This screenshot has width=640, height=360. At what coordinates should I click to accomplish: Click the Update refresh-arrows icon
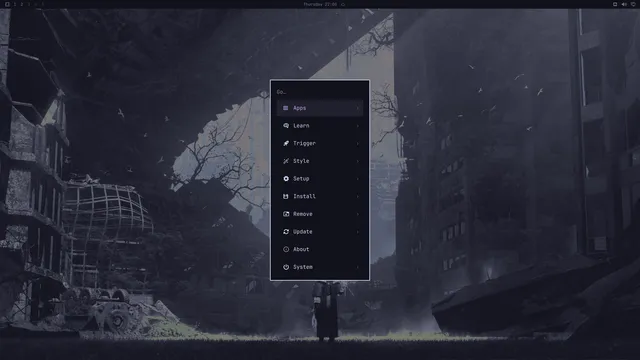pyautogui.click(x=286, y=231)
